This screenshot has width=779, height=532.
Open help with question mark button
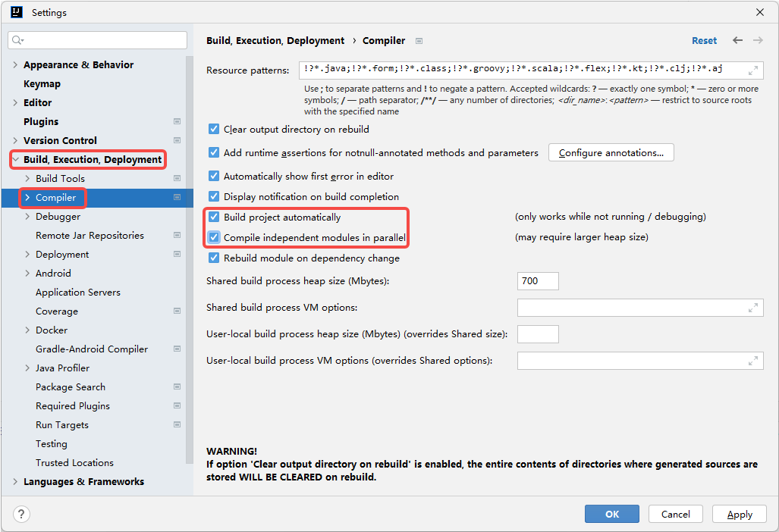[21, 514]
